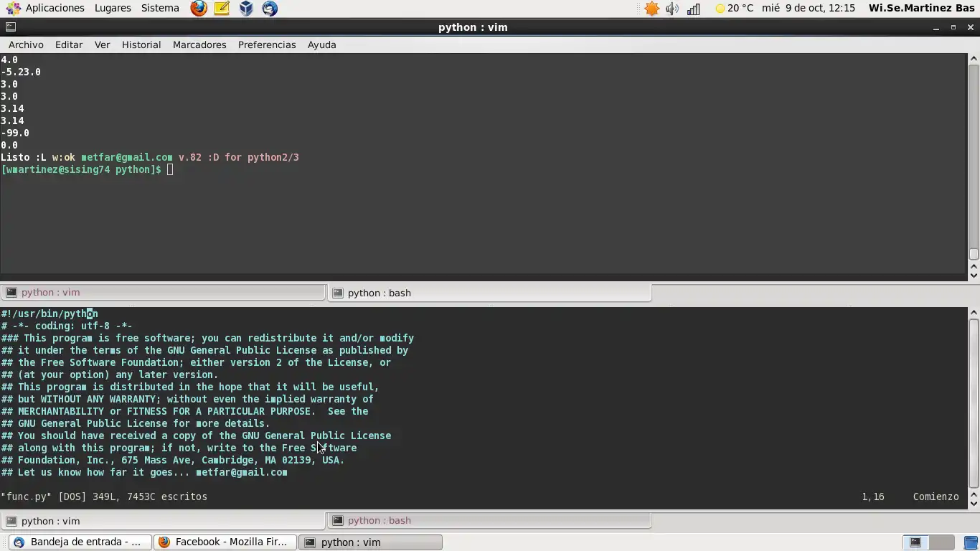The image size is (980, 551).
Task: Minimize the 'python : vim' window
Action: click(936, 27)
